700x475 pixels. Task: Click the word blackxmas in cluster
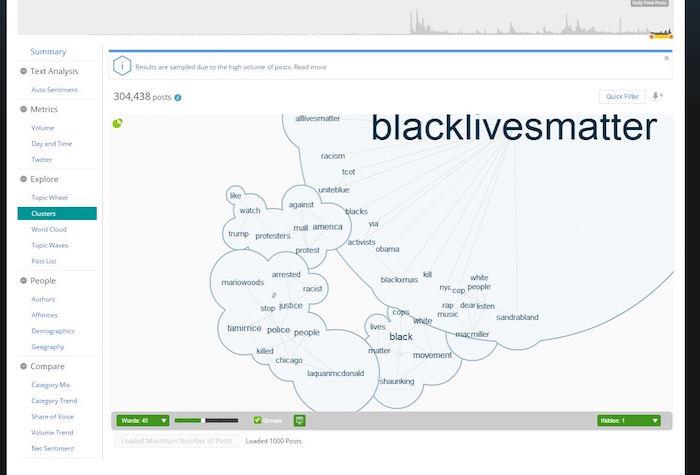(399, 280)
